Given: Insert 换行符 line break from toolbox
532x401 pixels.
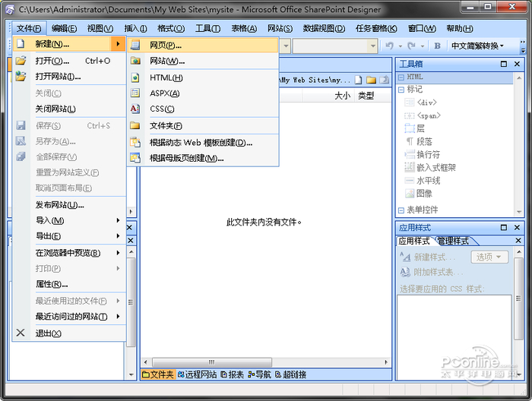Looking at the screenshot, I should (x=423, y=155).
